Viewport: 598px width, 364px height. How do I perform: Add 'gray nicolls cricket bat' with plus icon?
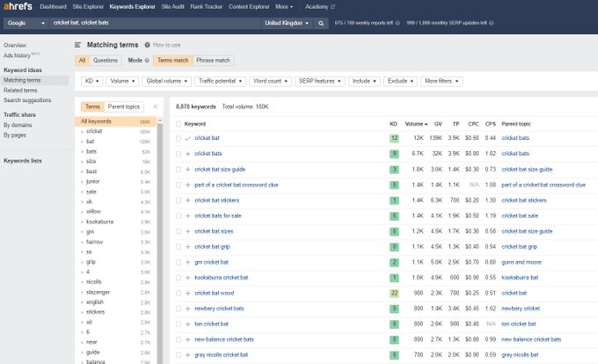click(187, 355)
